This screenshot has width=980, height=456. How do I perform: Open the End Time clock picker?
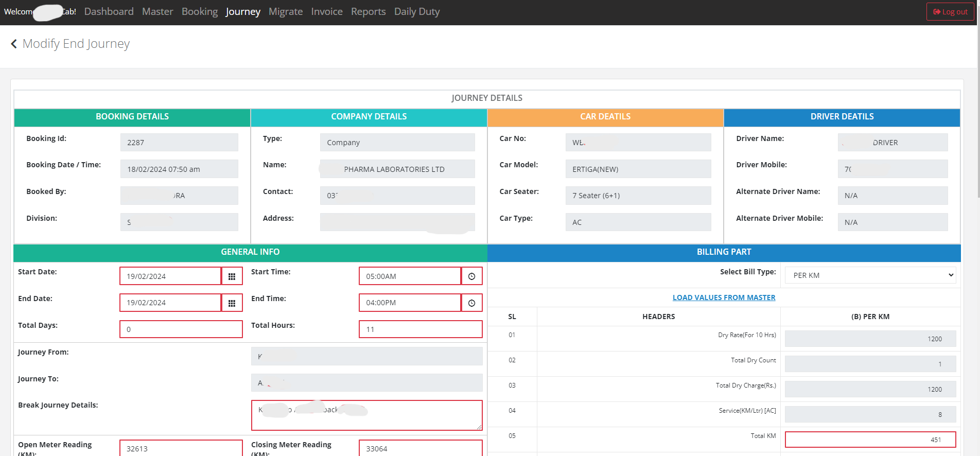(x=471, y=303)
